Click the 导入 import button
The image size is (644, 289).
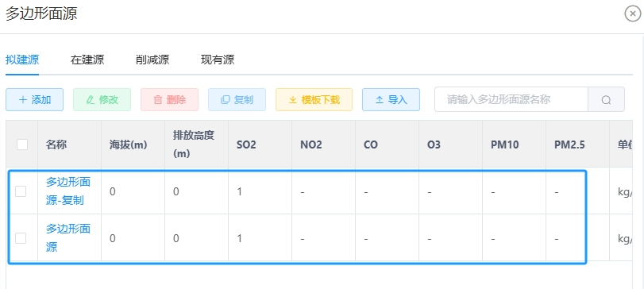click(x=391, y=100)
